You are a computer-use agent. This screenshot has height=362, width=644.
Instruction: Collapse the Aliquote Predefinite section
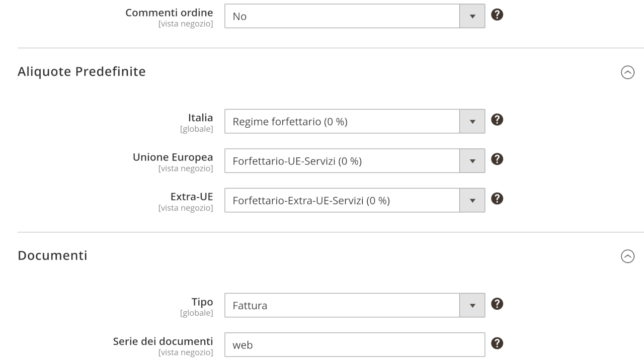click(x=628, y=72)
